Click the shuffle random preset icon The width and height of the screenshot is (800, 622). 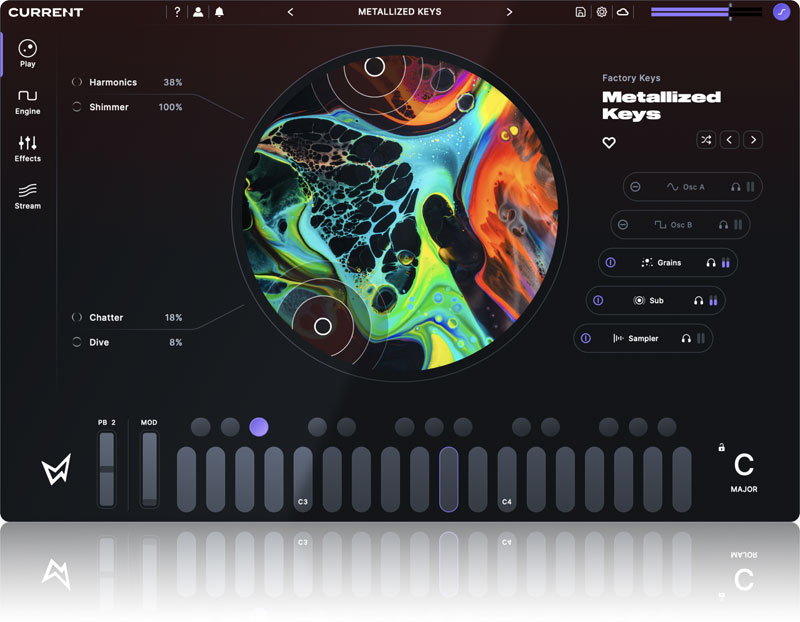click(x=706, y=140)
